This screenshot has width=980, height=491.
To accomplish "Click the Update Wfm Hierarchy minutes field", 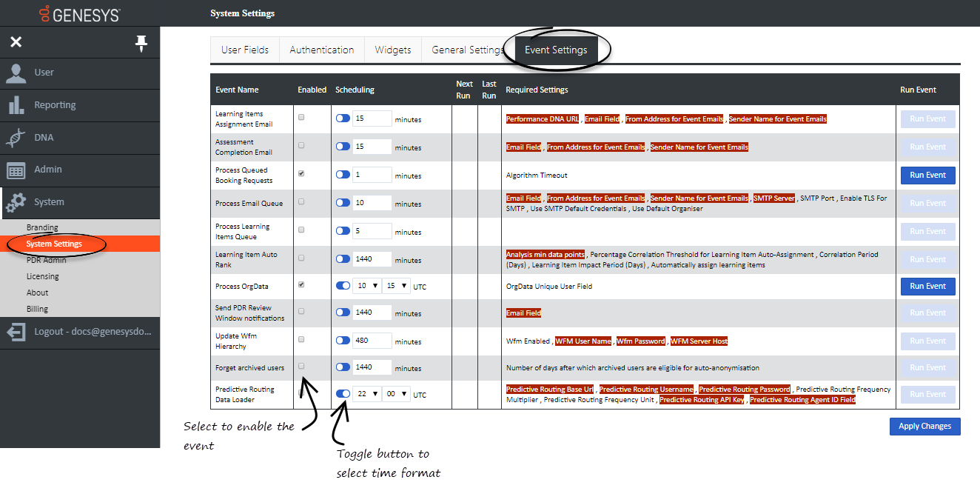I will (372, 341).
